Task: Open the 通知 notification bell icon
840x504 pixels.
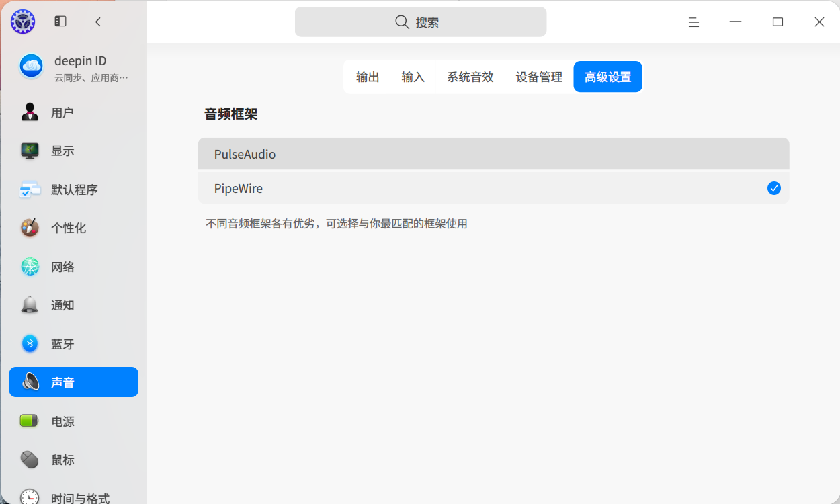Action: coord(30,305)
